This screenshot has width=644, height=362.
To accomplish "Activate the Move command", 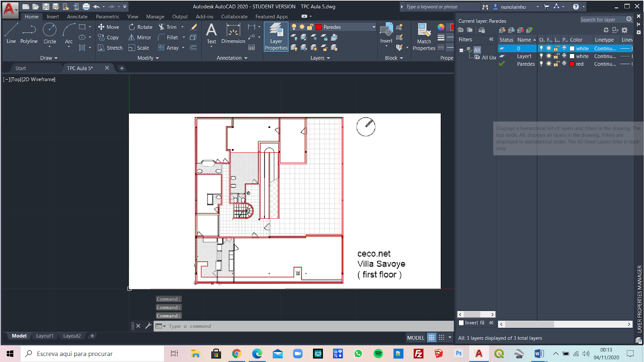I will click(109, 27).
